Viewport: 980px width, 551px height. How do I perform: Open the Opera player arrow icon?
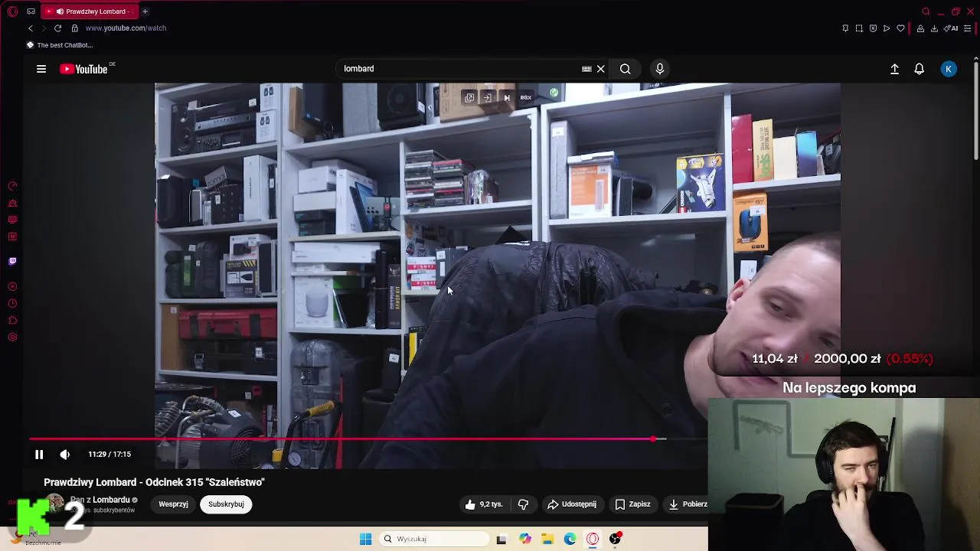[887, 28]
